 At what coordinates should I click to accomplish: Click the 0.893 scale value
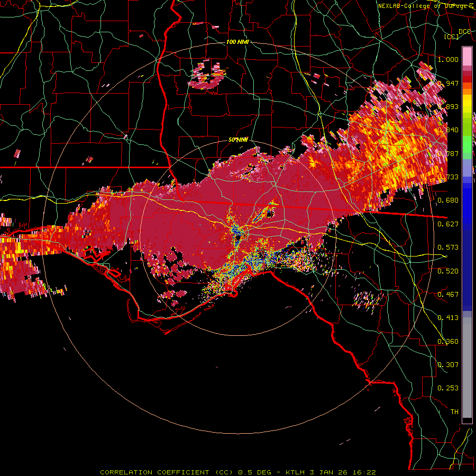(x=448, y=106)
